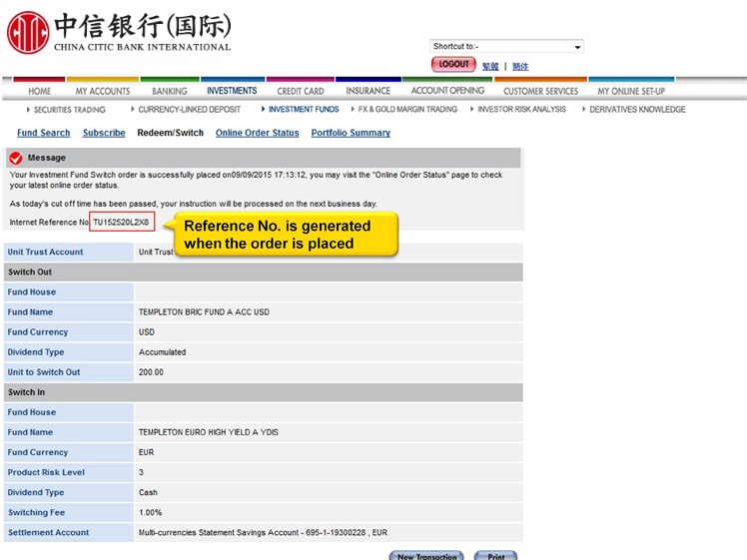Click the 1.00% switching fee value

(150, 512)
